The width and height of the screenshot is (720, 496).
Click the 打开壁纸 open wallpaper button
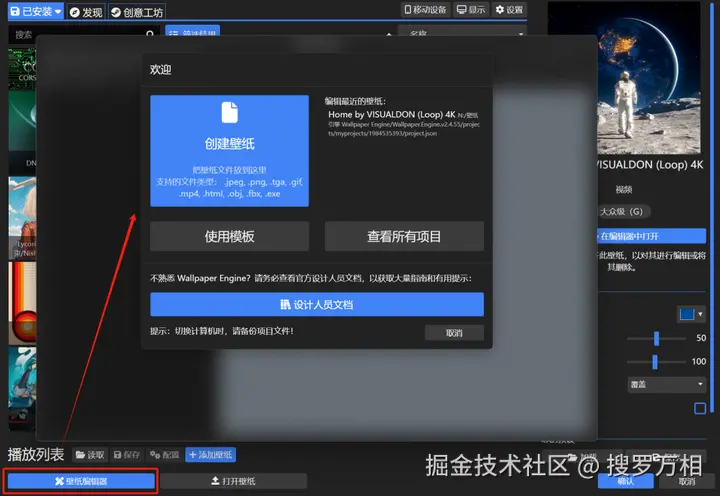[233, 481]
